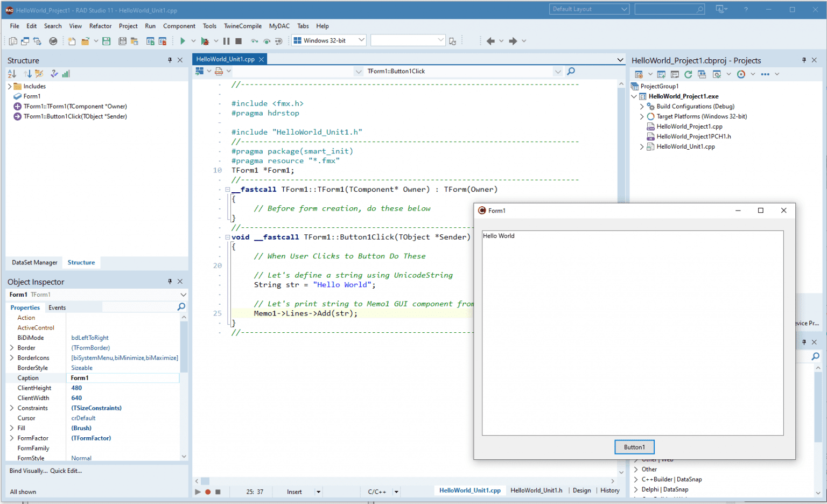Switch to the HelloWorld_Unit1.h tab
Screen dimensions: 827x504
point(536,491)
